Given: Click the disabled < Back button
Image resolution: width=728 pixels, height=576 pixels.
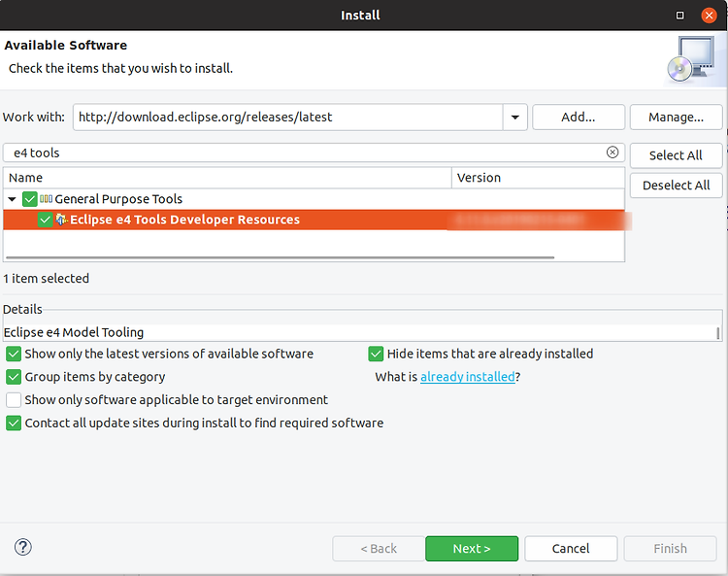Looking at the screenshot, I should 379,549.
